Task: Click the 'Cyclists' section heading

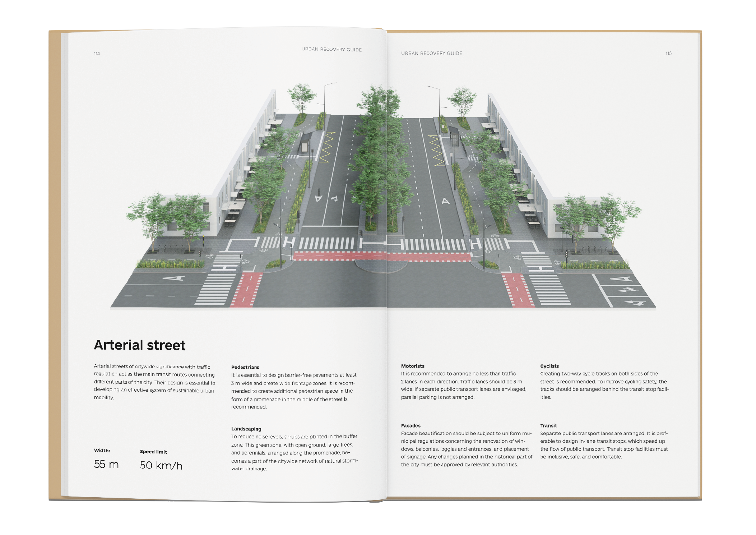Action: coord(549,366)
